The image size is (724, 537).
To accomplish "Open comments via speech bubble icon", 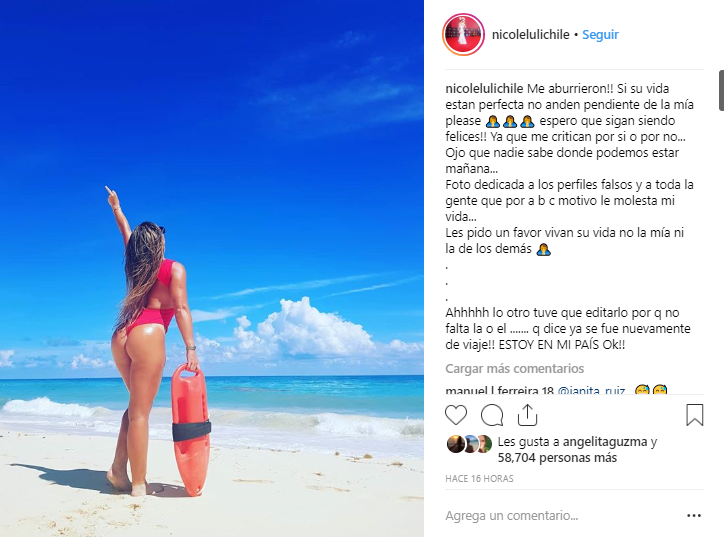I will tap(492, 415).
